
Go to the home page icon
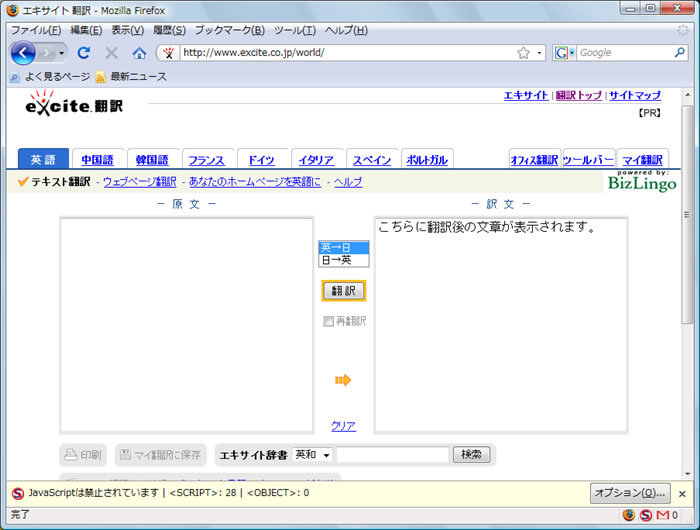[x=139, y=53]
